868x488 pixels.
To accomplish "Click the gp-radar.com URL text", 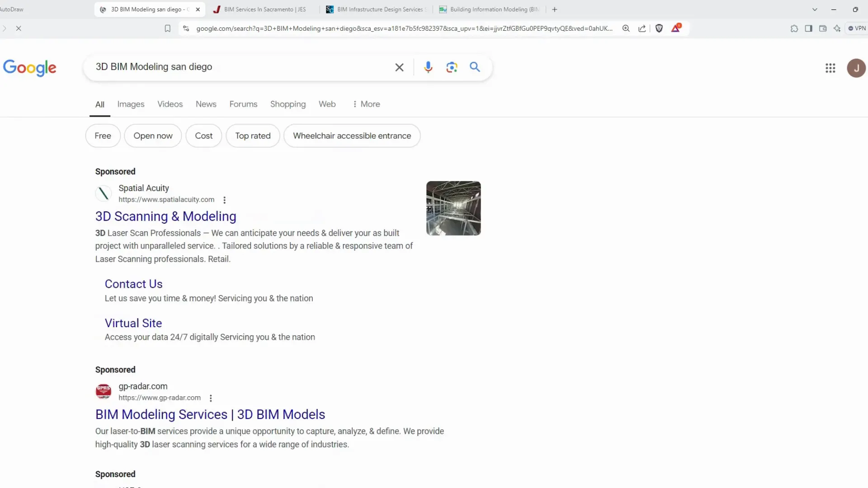I will (160, 398).
